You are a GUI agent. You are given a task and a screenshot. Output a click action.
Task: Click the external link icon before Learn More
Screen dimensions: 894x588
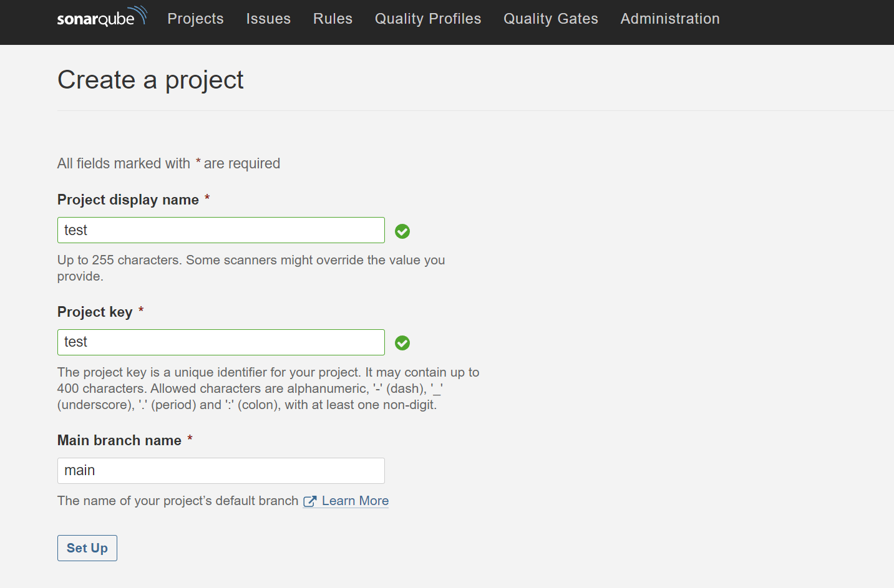[309, 501]
